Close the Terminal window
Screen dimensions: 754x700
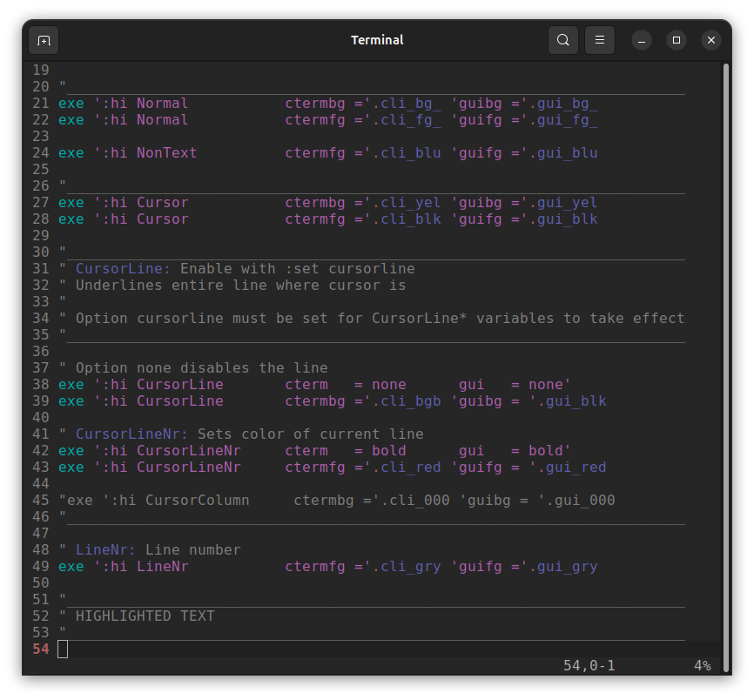point(711,40)
